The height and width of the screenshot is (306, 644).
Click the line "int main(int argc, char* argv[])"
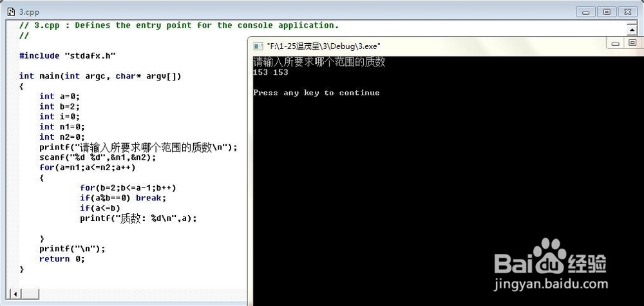(x=100, y=76)
